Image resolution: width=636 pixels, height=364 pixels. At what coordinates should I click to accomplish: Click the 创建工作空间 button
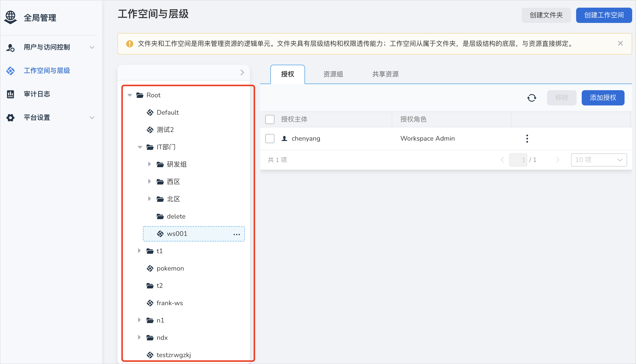pos(604,15)
